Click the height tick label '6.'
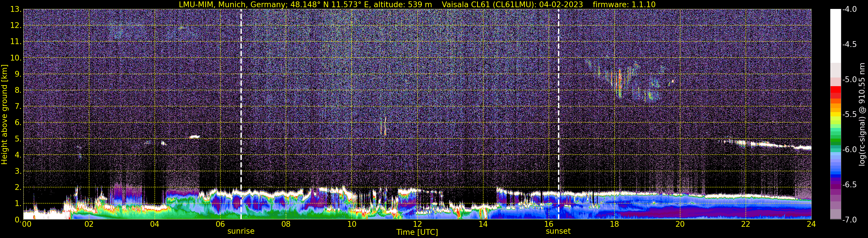The height and width of the screenshot is (238, 868). 18,123
